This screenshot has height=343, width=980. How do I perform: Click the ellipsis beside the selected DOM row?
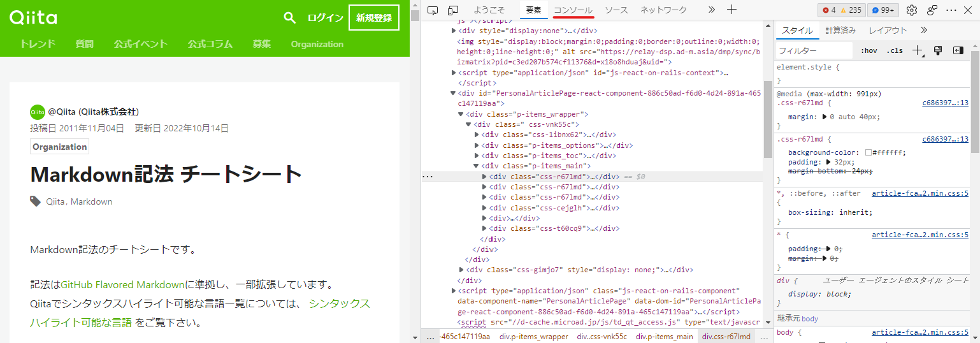428,177
